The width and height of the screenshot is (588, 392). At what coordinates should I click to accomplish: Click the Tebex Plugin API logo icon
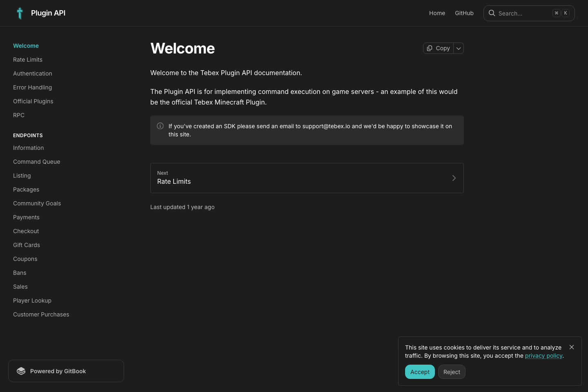pyautogui.click(x=20, y=13)
